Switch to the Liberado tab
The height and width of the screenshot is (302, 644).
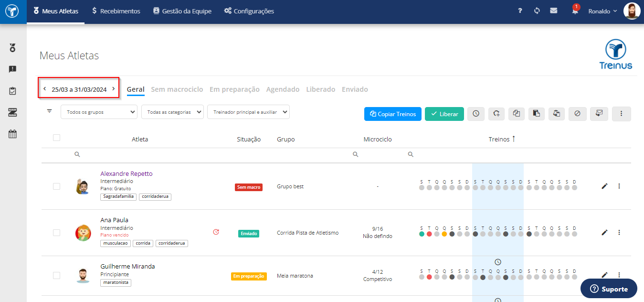coord(320,89)
